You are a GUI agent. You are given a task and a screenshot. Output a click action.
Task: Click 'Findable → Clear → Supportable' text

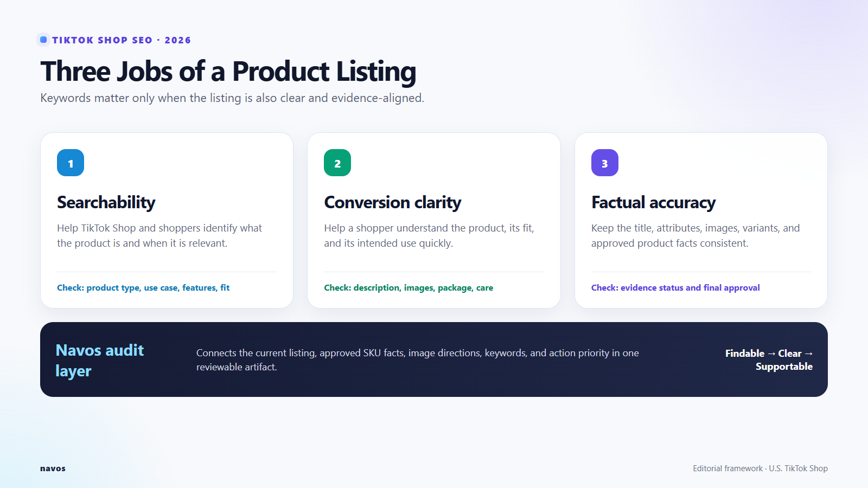click(x=769, y=360)
